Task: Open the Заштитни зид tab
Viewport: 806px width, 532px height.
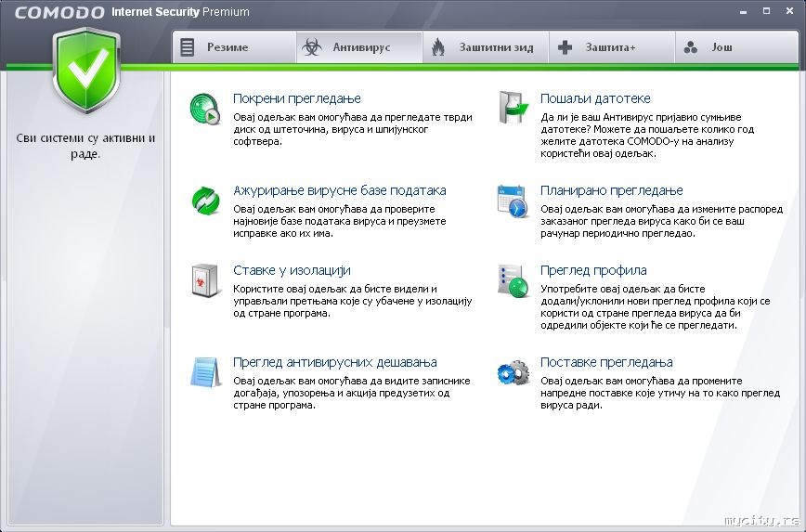Action: [486, 47]
